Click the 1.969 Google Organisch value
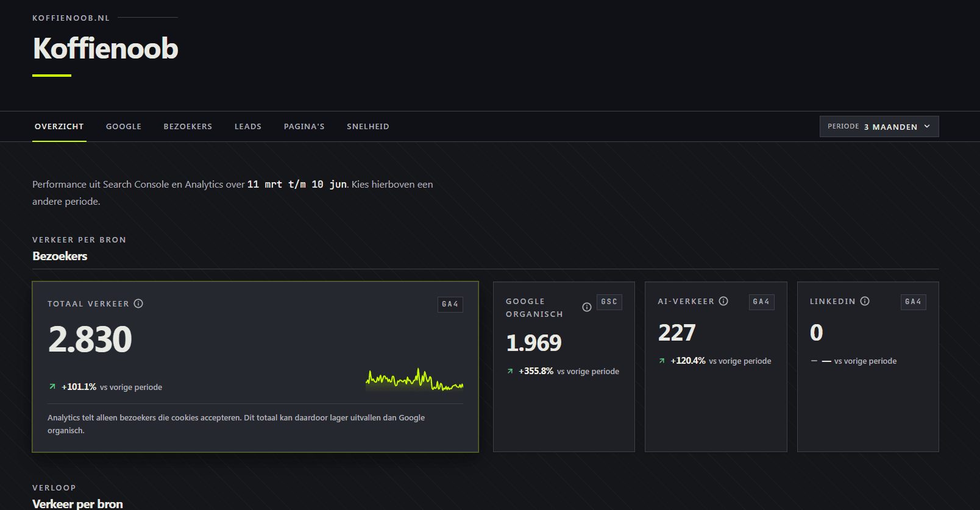 pos(534,343)
